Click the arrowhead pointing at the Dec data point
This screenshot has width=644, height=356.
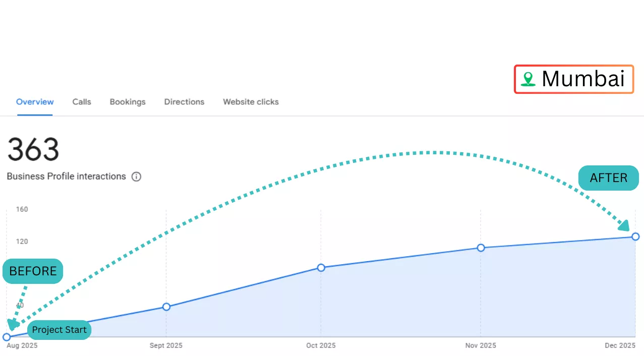624,225
